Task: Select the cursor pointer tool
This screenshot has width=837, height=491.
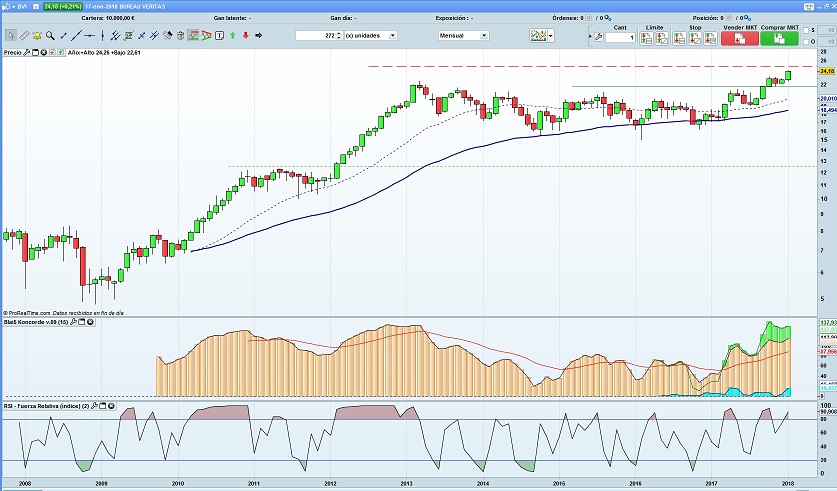Action: click(10, 35)
